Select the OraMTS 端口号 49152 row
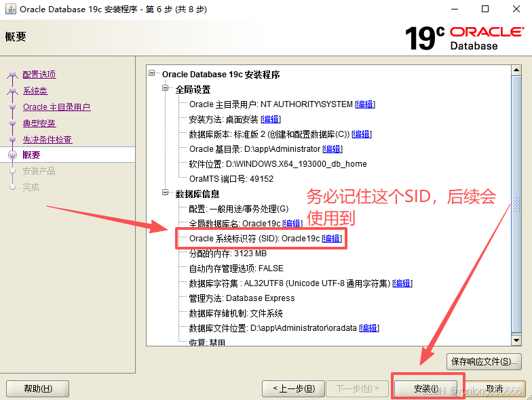The image size is (532, 400). [231, 179]
